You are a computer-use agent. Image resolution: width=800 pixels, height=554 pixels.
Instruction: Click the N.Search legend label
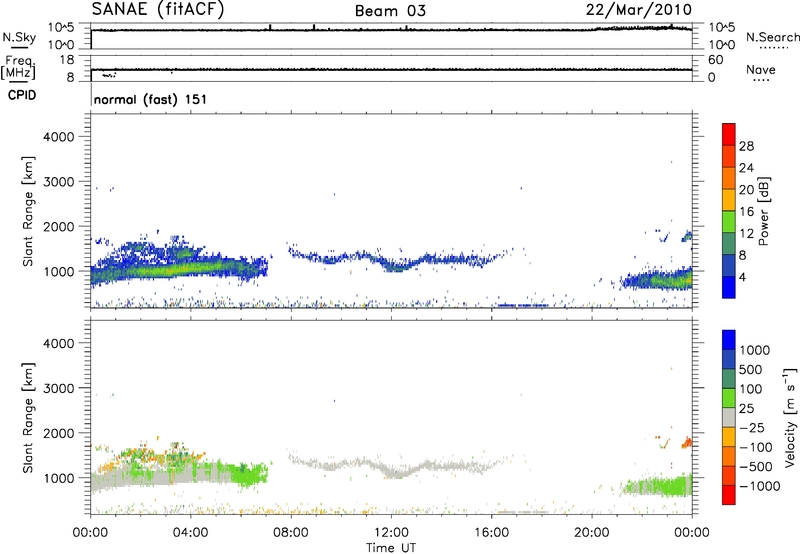772,37
